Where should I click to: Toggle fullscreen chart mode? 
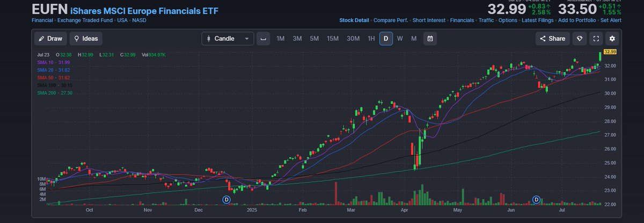click(596, 39)
